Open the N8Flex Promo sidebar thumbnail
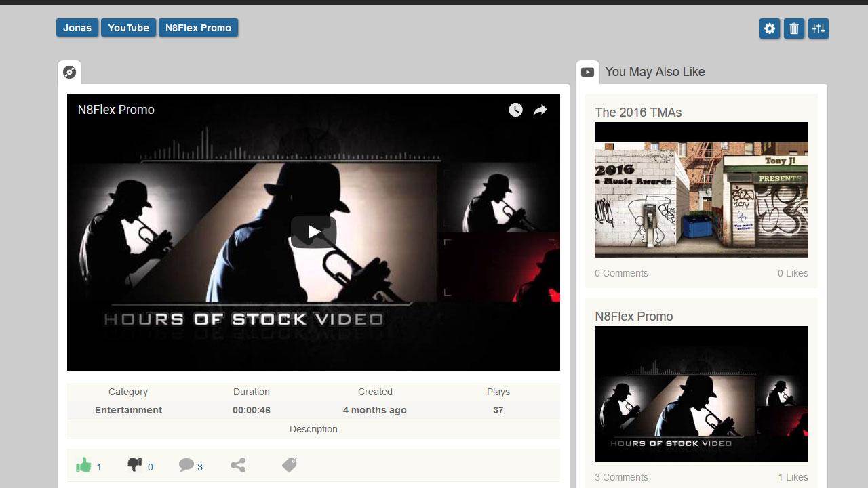Screen dimensions: 868x488 (x=701, y=394)
